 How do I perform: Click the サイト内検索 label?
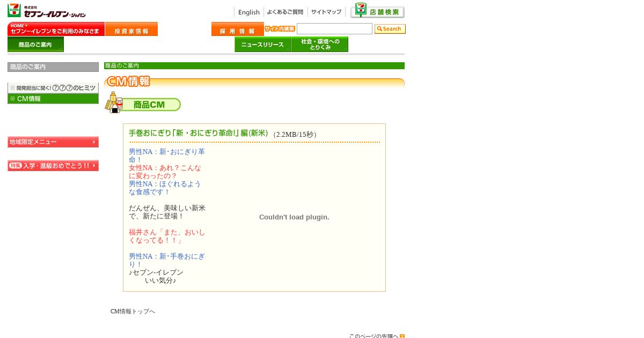pos(280,29)
